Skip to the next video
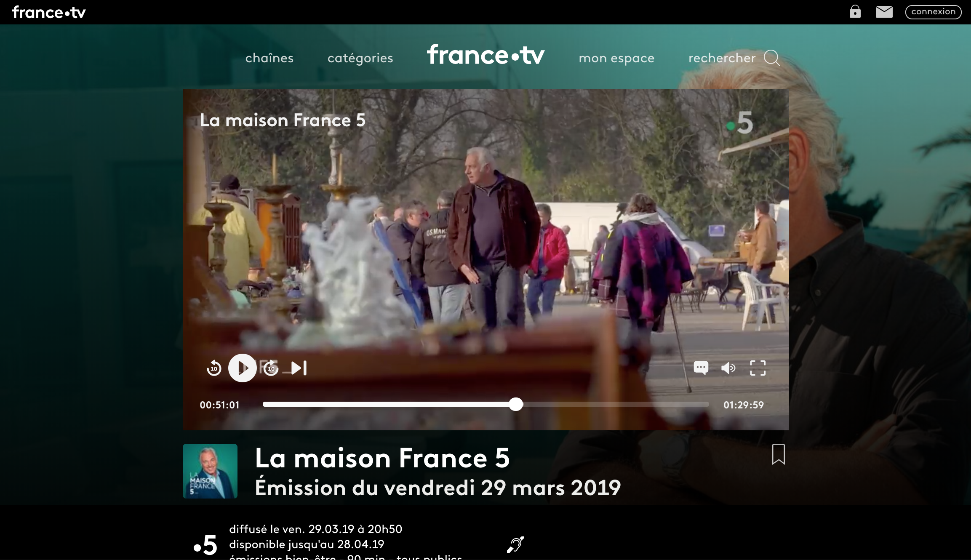Viewport: 971px width, 560px height. [299, 368]
